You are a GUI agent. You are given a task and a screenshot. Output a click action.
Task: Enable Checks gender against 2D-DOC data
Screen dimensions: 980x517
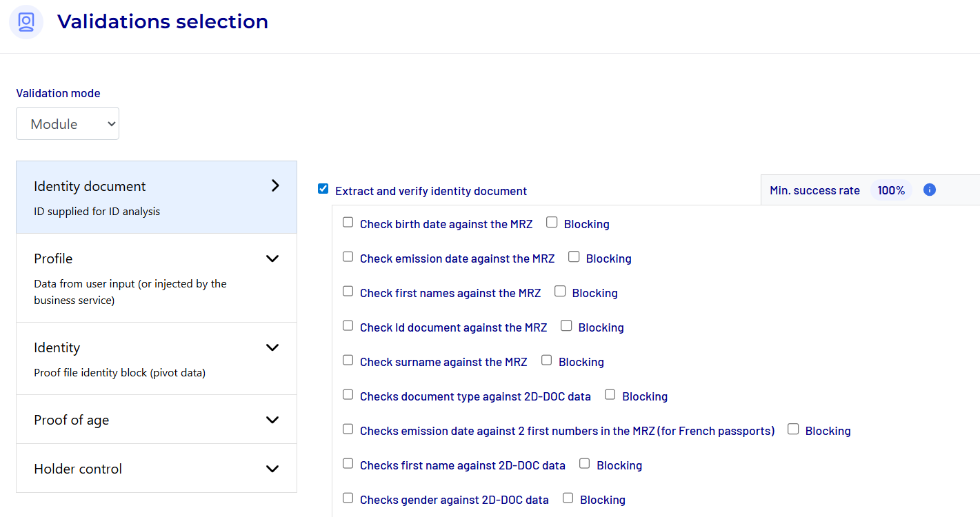[348, 498]
